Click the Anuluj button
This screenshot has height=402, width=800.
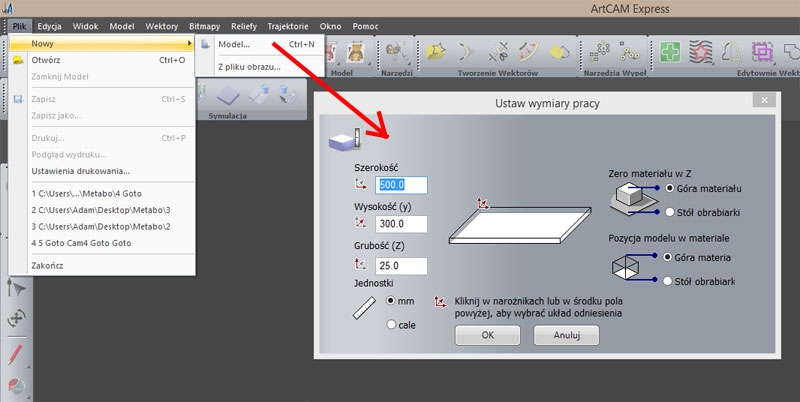[x=566, y=335]
